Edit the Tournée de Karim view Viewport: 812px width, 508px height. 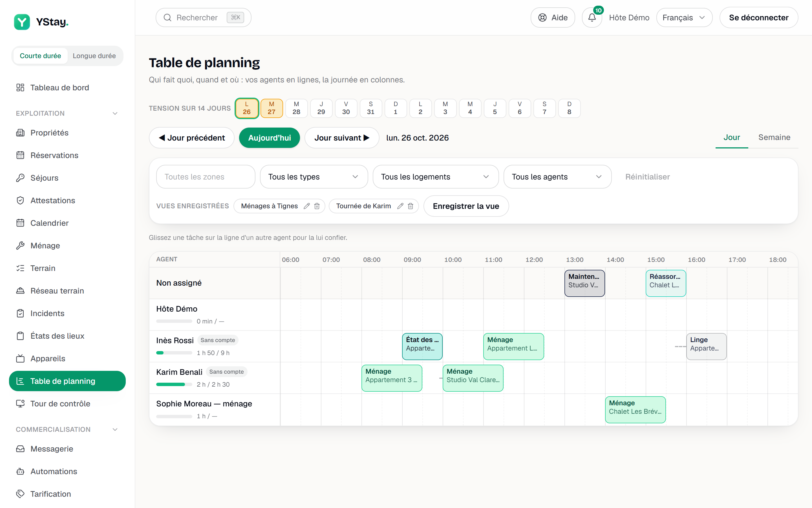(400, 206)
